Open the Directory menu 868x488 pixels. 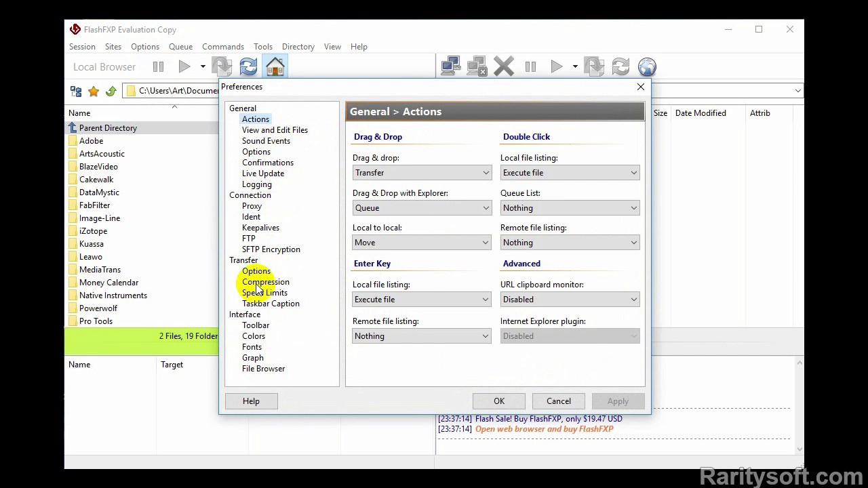[x=298, y=47]
